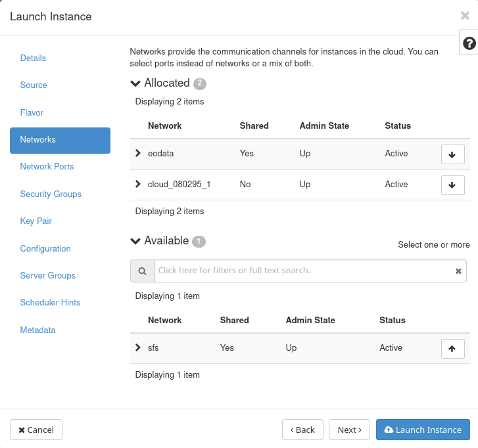Deallocate the eodata network with down arrow
The height and width of the screenshot is (448, 478).
point(452,154)
